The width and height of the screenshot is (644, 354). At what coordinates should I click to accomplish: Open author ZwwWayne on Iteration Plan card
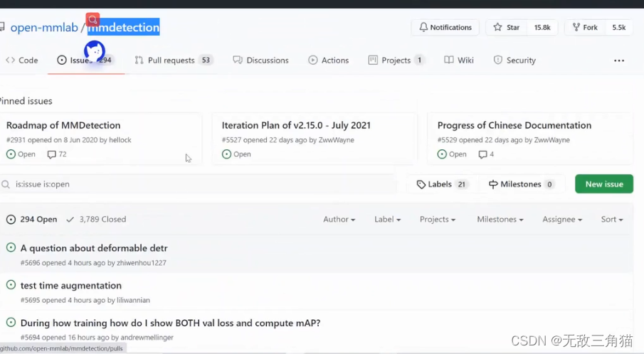click(337, 140)
